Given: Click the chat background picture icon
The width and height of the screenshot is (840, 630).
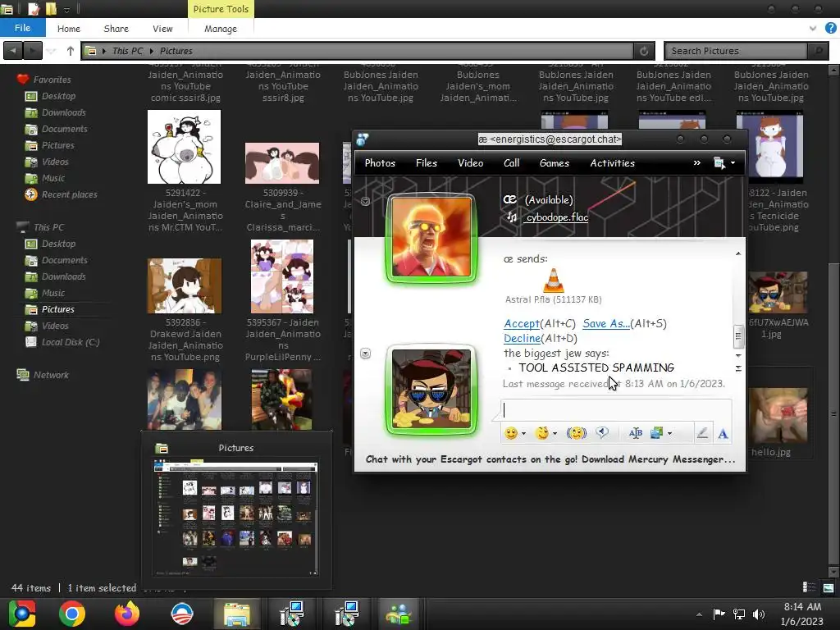Looking at the screenshot, I should click(656, 433).
